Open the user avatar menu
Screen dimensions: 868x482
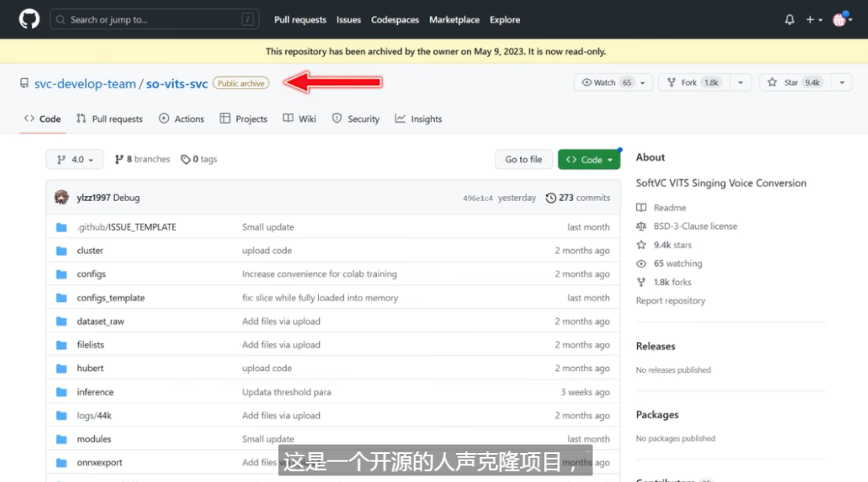(x=842, y=19)
